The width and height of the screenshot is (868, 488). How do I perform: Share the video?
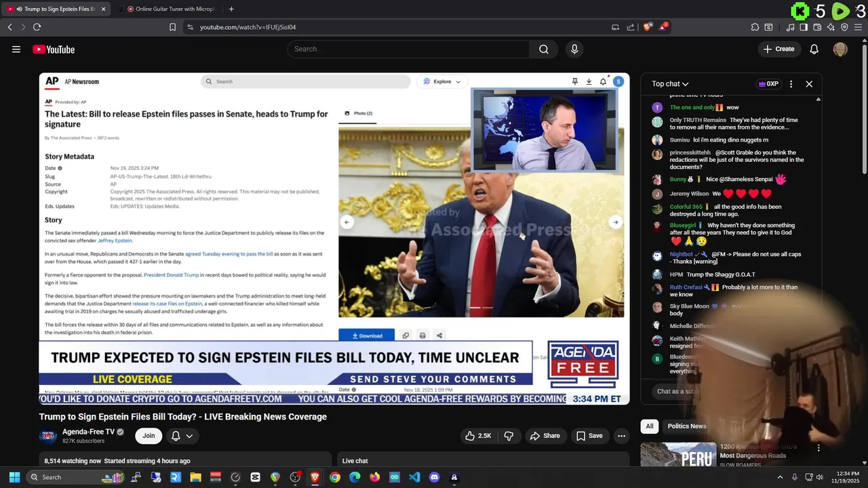pyautogui.click(x=545, y=436)
